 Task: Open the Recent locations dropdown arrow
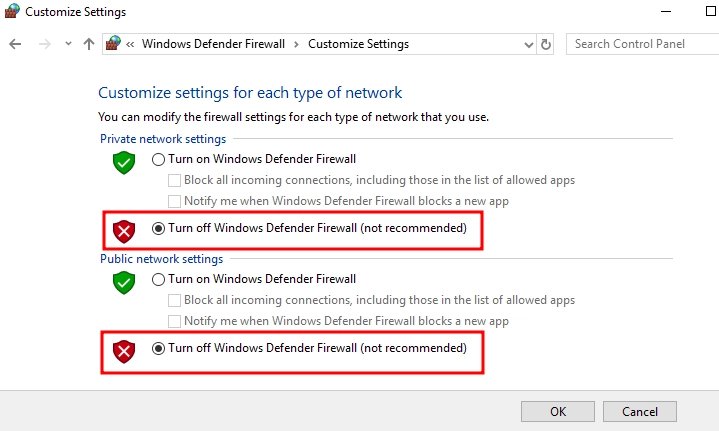click(68, 44)
